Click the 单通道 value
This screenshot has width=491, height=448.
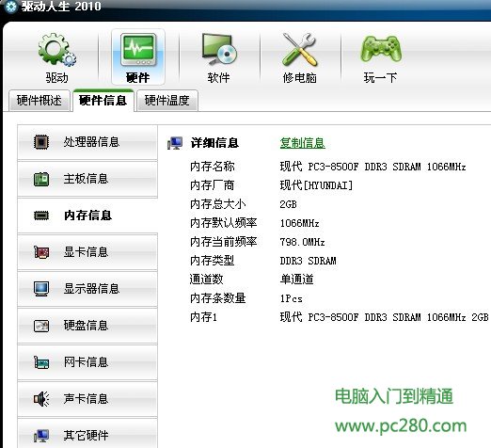point(296,280)
